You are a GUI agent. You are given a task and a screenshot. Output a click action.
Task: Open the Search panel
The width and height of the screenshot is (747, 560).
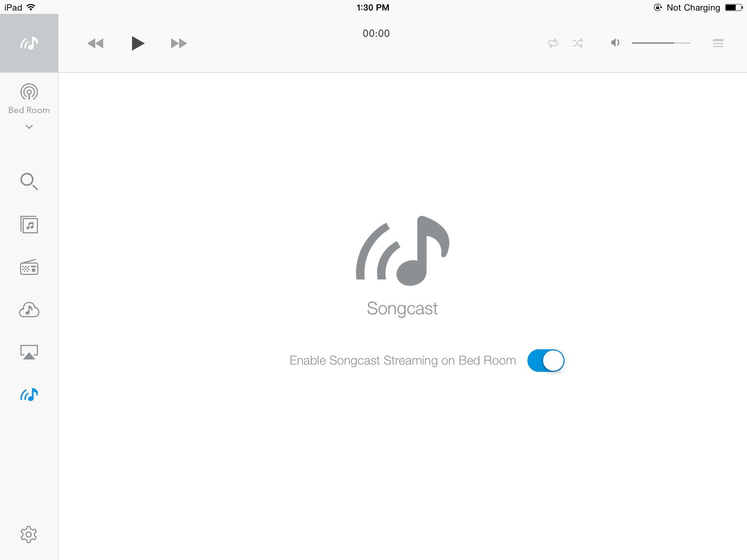coord(29,181)
